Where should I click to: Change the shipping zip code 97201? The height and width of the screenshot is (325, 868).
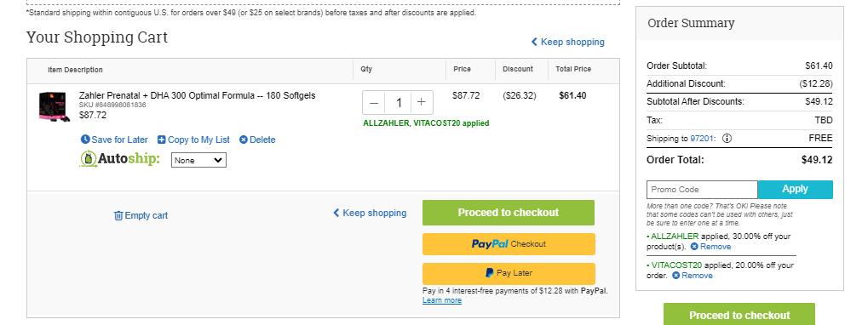tap(703, 139)
